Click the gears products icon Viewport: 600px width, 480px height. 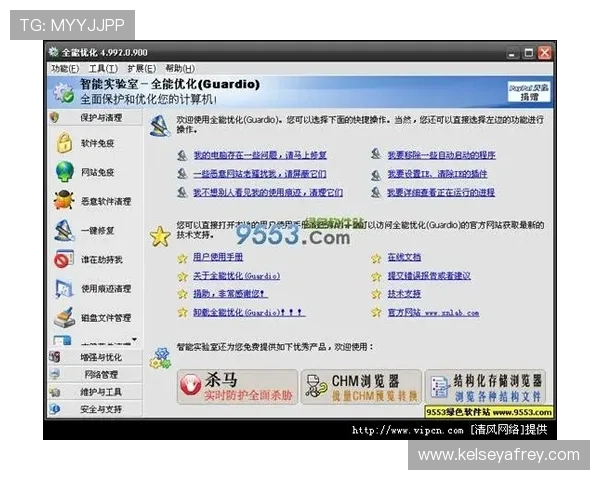(160, 358)
